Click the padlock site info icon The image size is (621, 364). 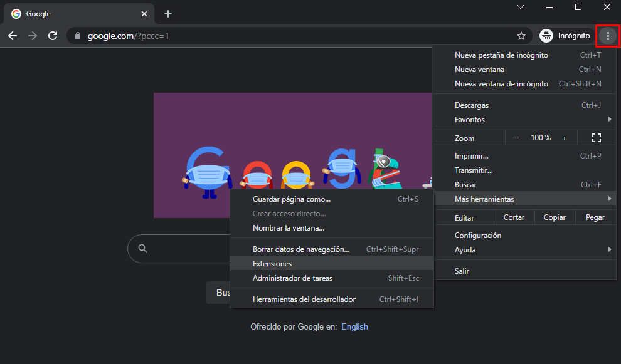77,36
